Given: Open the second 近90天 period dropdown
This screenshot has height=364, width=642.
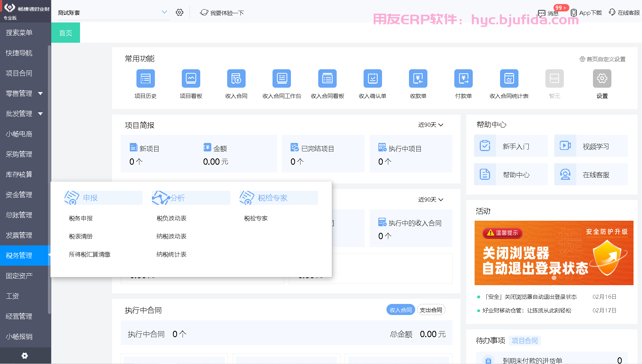Looking at the screenshot, I should 431,199.
